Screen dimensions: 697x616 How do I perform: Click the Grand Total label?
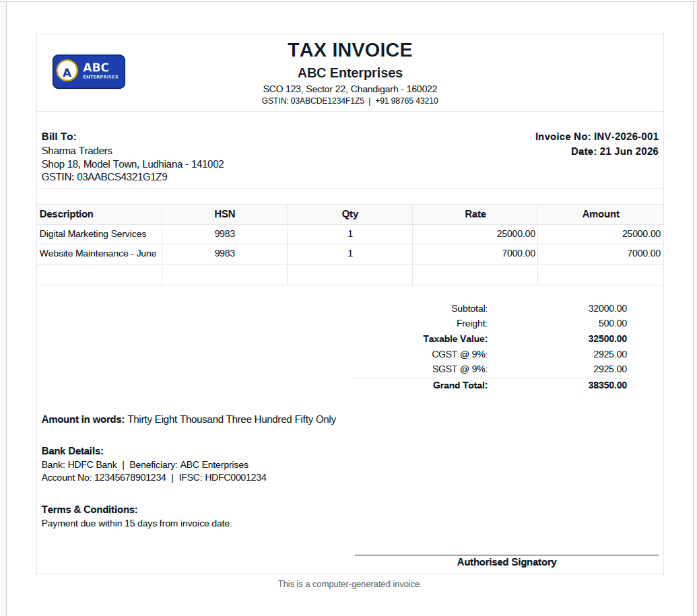[x=460, y=385]
